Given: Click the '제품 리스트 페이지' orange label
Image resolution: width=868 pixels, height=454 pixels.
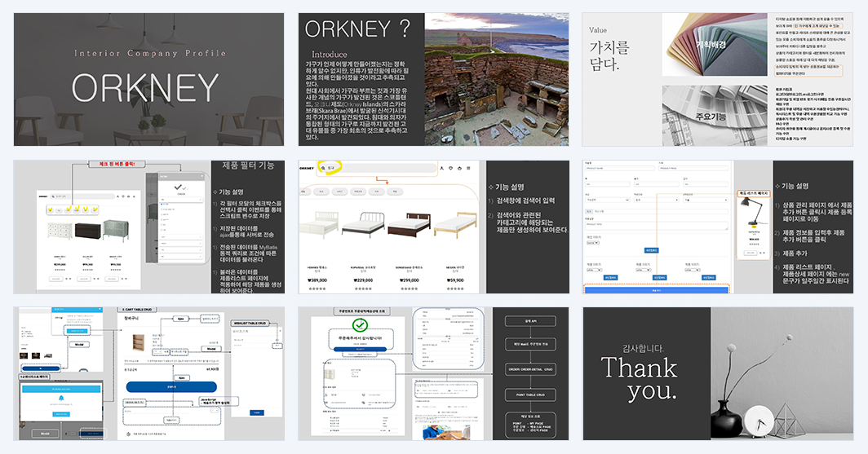Looking at the screenshot, I should point(754,193).
